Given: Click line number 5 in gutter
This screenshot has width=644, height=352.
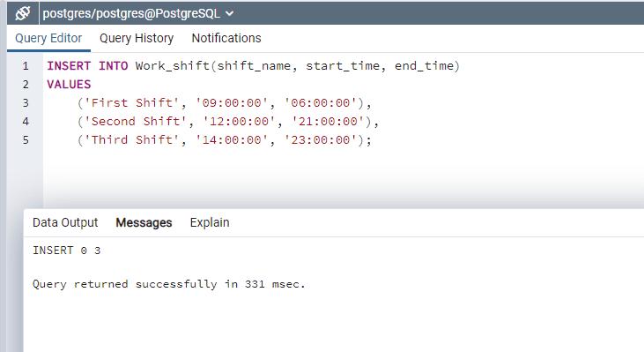Looking at the screenshot, I should point(26,139).
